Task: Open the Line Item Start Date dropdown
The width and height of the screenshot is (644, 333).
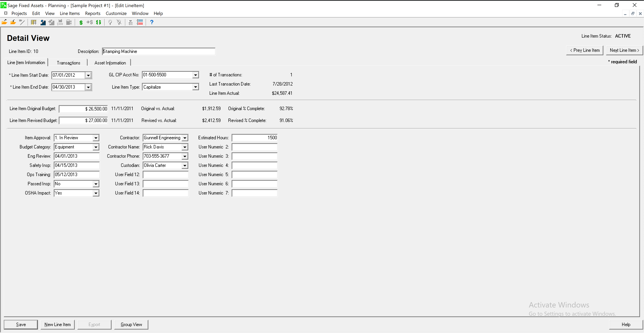Action: coord(88,75)
